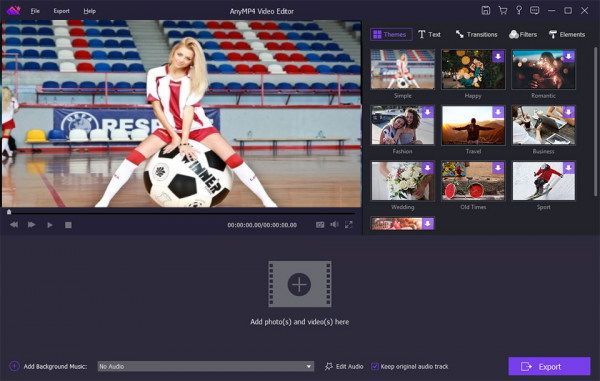Click the preview playback progress bar

tap(181, 212)
